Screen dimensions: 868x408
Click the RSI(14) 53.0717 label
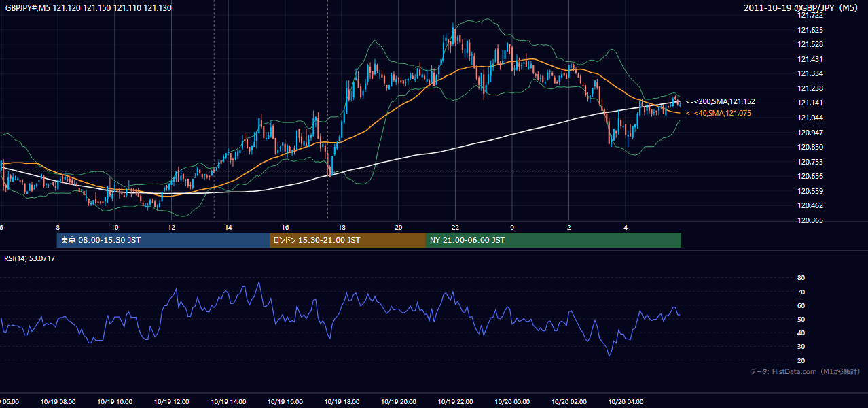pyautogui.click(x=30, y=258)
